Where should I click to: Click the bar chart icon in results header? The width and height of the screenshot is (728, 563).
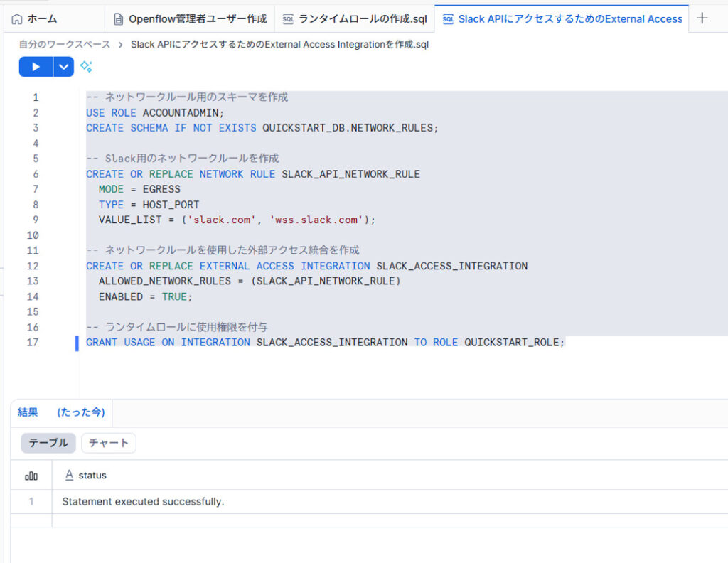point(31,476)
